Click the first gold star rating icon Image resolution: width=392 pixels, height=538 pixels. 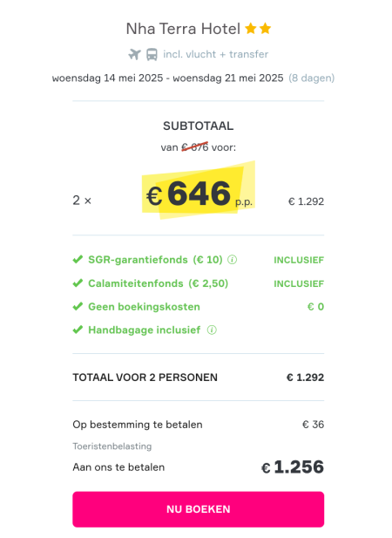[x=251, y=29]
